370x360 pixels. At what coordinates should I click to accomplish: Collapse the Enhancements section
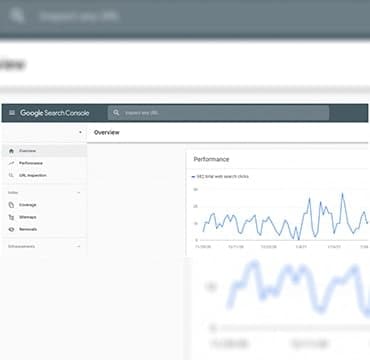(x=79, y=247)
